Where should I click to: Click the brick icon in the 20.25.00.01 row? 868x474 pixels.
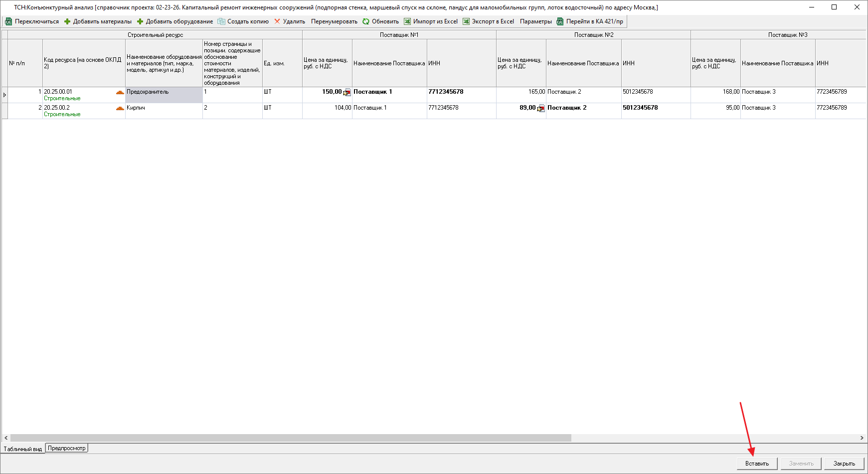click(120, 92)
